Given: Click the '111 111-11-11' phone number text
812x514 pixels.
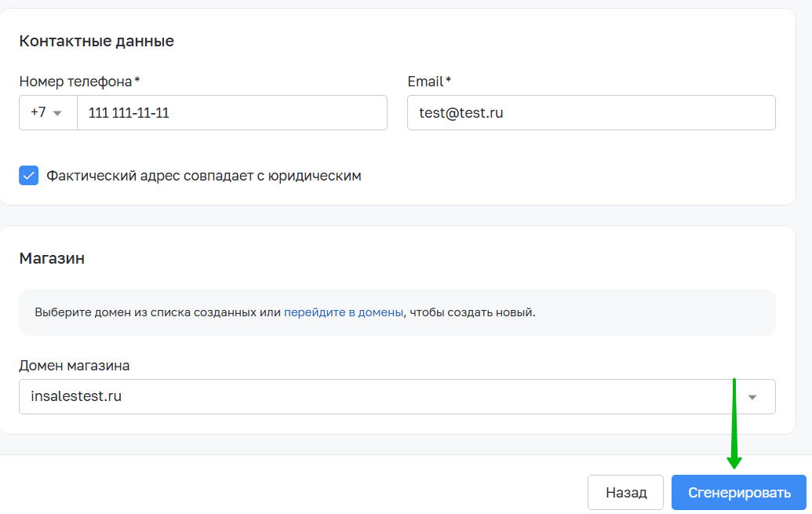Looking at the screenshot, I should click(129, 113).
